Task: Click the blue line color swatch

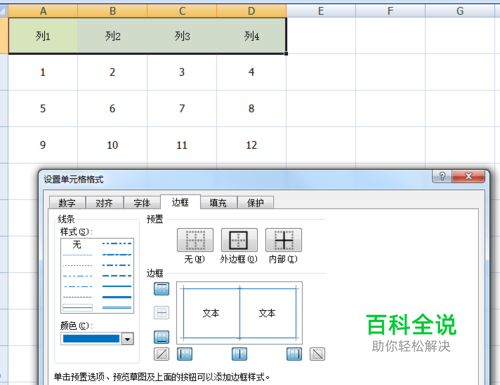Action: click(x=91, y=339)
